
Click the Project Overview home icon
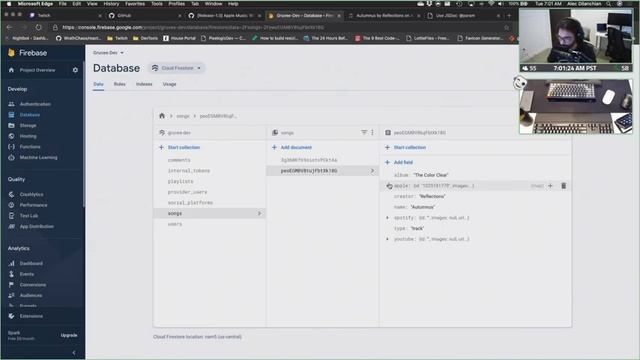pos(11,70)
